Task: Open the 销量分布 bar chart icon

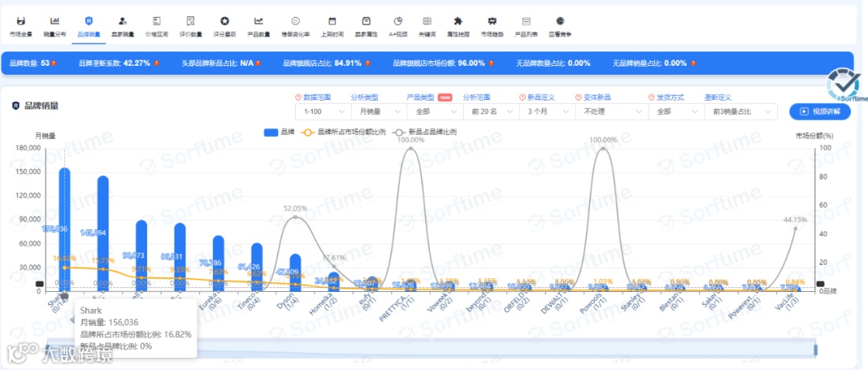Action: [55, 27]
